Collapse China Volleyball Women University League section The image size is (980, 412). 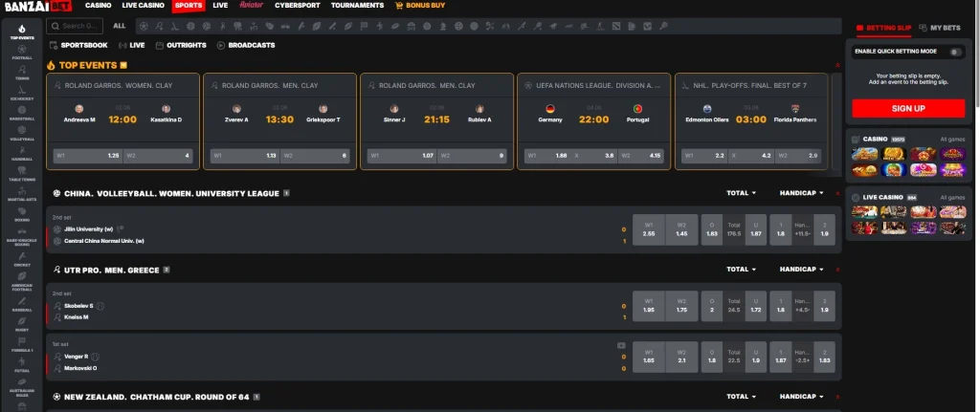click(x=837, y=193)
